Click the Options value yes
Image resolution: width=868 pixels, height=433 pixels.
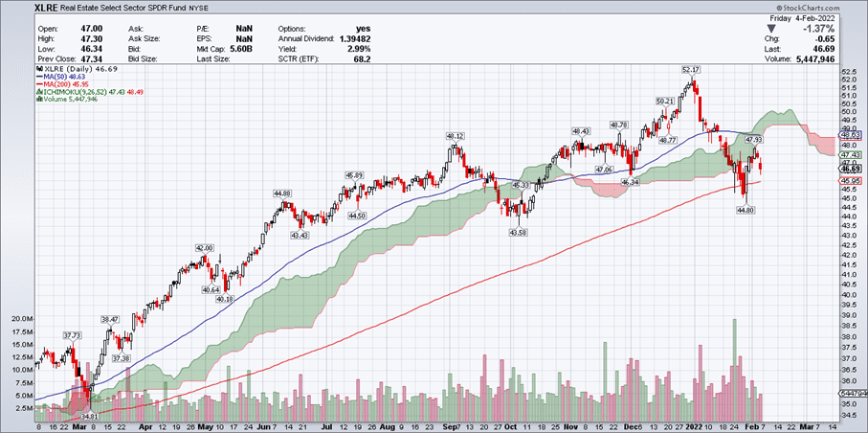coord(365,29)
